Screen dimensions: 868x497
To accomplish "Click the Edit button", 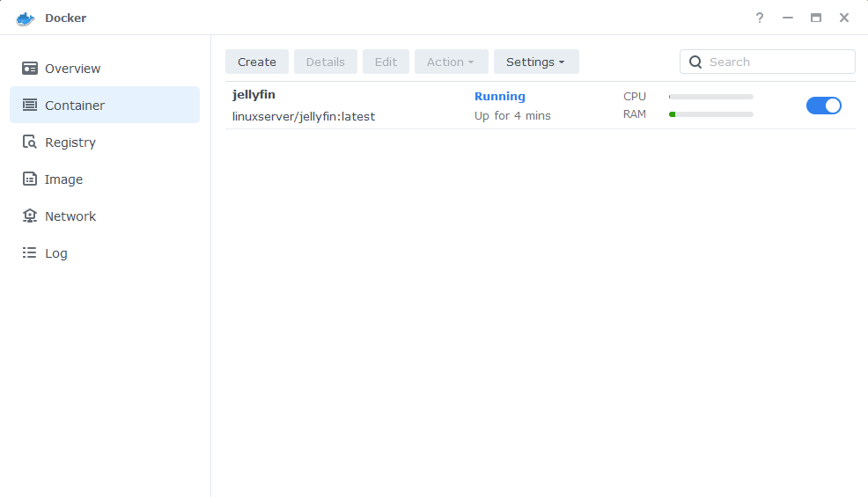I will coord(386,62).
